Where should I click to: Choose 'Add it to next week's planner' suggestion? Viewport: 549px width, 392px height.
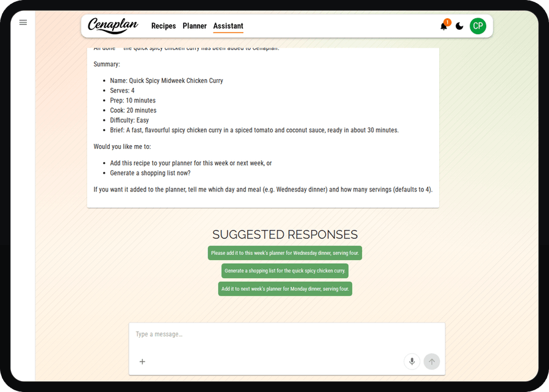(x=285, y=289)
